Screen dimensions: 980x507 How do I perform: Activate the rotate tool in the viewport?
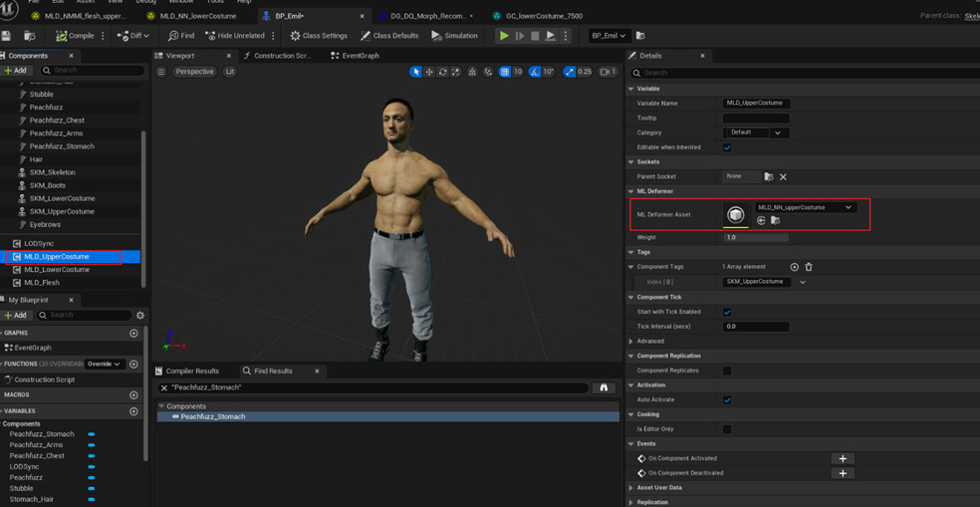coord(442,72)
